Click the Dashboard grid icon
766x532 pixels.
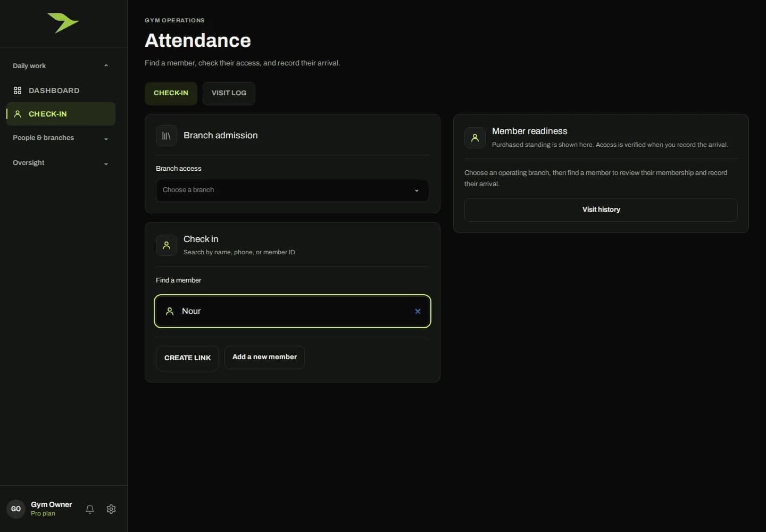click(18, 90)
